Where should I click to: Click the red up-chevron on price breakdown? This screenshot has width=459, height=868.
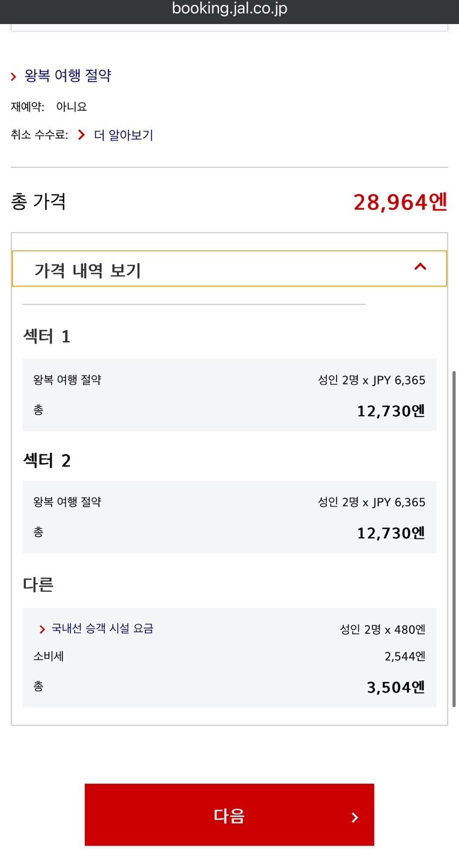pyautogui.click(x=420, y=266)
